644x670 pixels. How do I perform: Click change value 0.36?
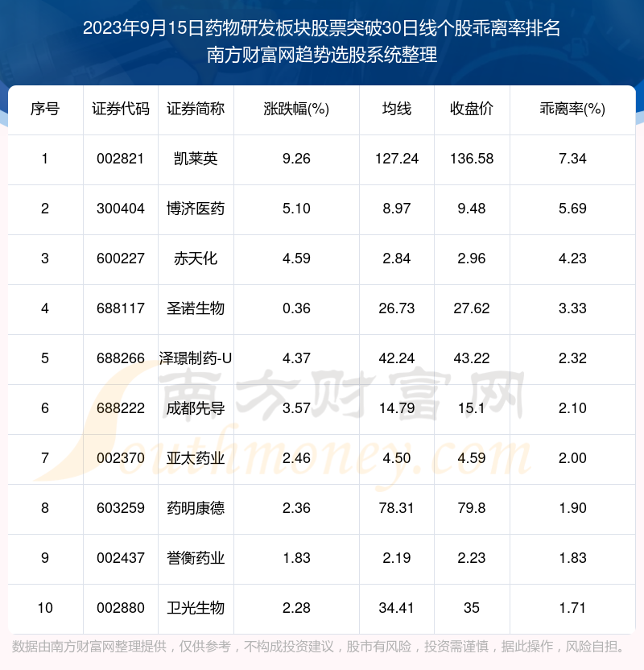click(x=296, y=308)
